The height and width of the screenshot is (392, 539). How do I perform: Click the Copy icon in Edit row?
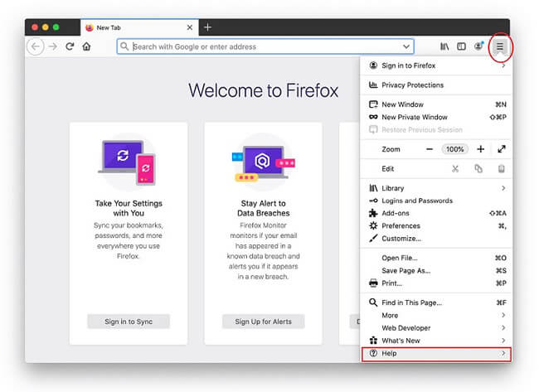pyautogui.click(x=478, y=169)
